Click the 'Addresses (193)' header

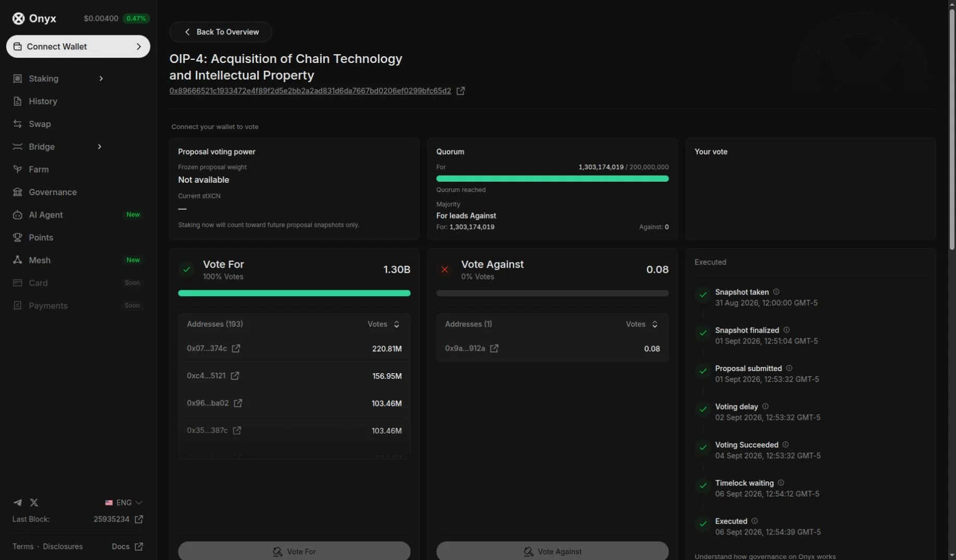tap(215, 324)
